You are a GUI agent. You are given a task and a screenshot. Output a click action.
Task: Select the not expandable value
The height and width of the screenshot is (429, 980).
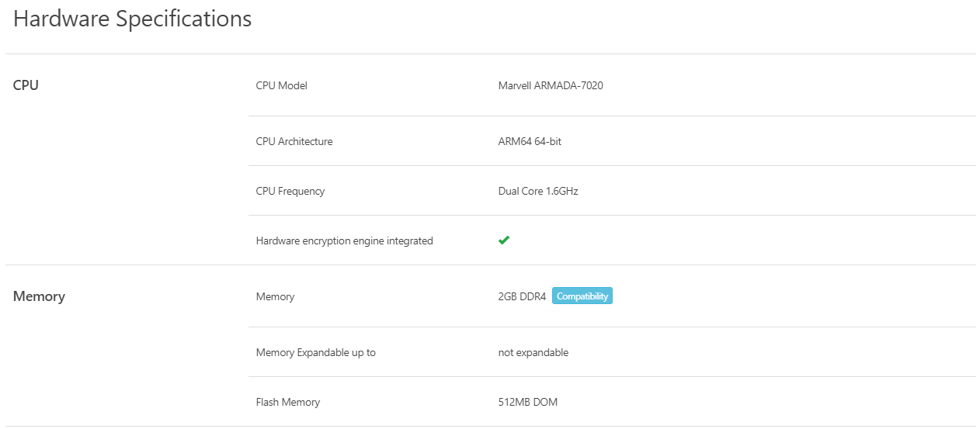click(x=533, y=352)
